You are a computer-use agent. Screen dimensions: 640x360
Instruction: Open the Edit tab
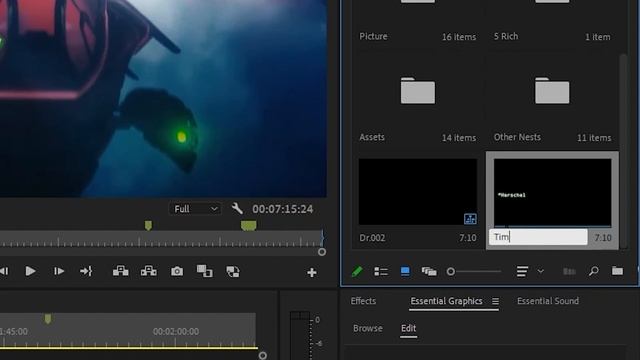click(408, 328)
